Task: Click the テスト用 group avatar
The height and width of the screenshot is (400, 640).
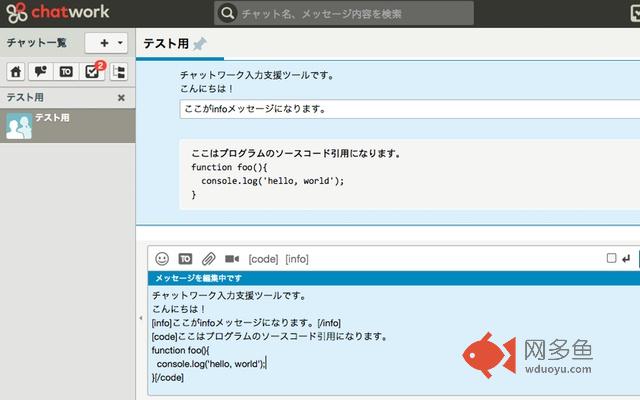Action: [x=19, y=126]
